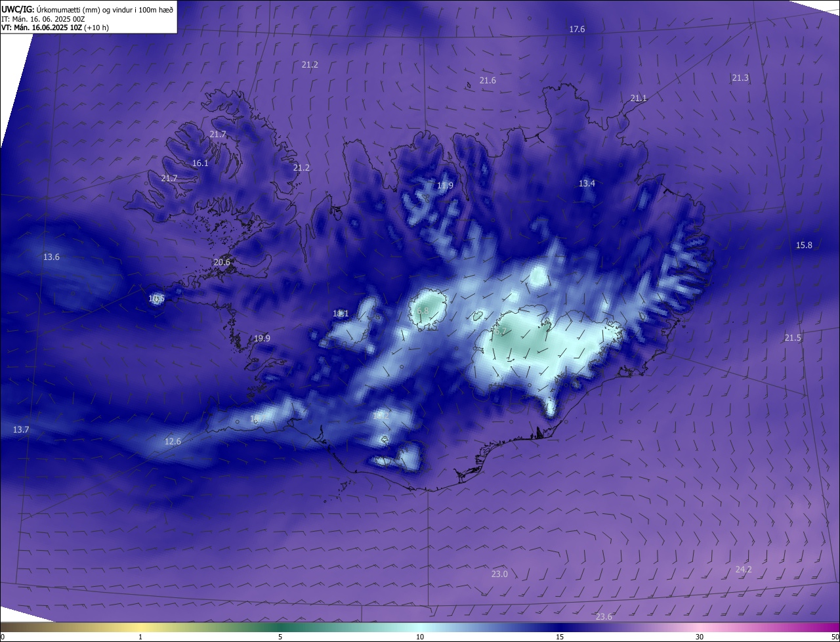The height and width of the screenshot is (642, 840).
Task: Click the 21.3 value label
Action: pyautogui.click(x=740, y=78)
